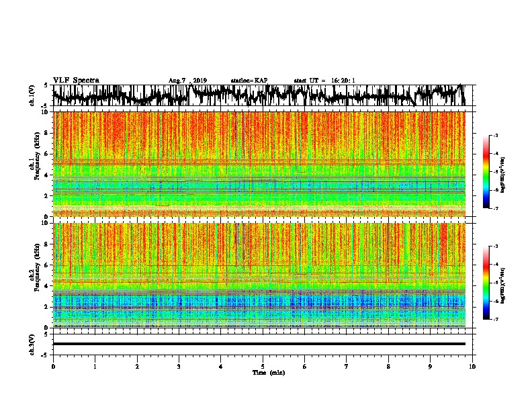This screenshot has height=411, width=532.
Task: Click the ch.3 voltage flat-line panel
Action: 262,345
